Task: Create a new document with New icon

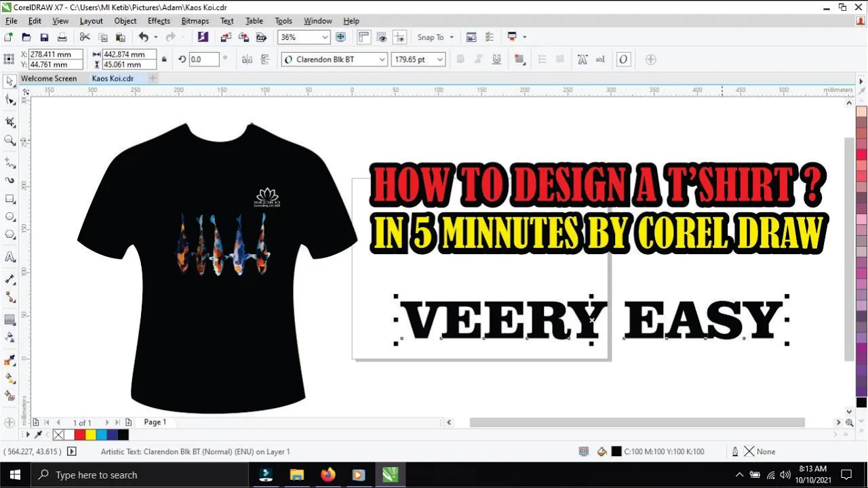Action: (9, 37)
